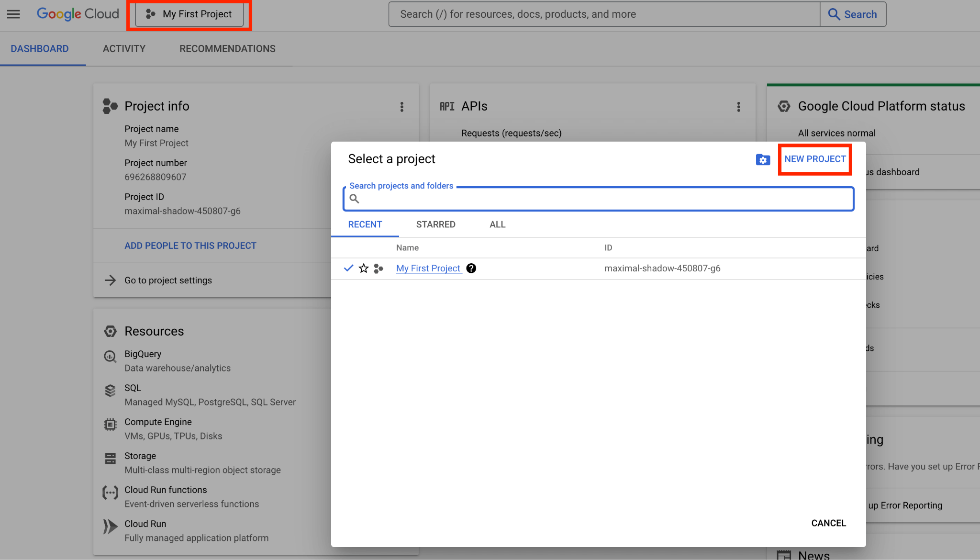The width and height of the screenshot is (980, 560).
Task: Open the SQL resource entry
Action: coord(210,395)
